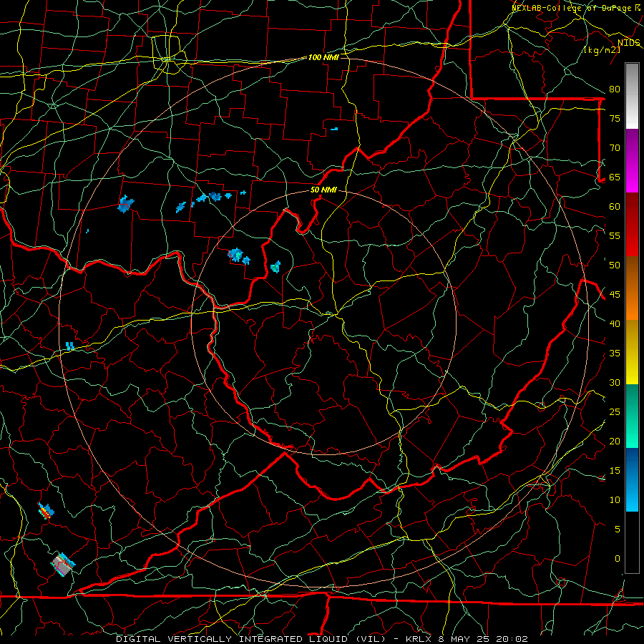
Task: Click the 35 value on the color scale
Action: tap(615, 353)
